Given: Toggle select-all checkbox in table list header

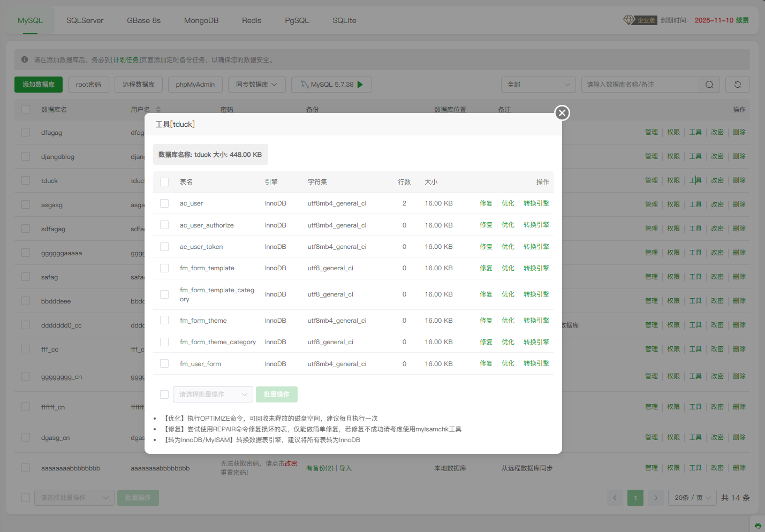Looking at the screenshot, I should pos(164,182).
